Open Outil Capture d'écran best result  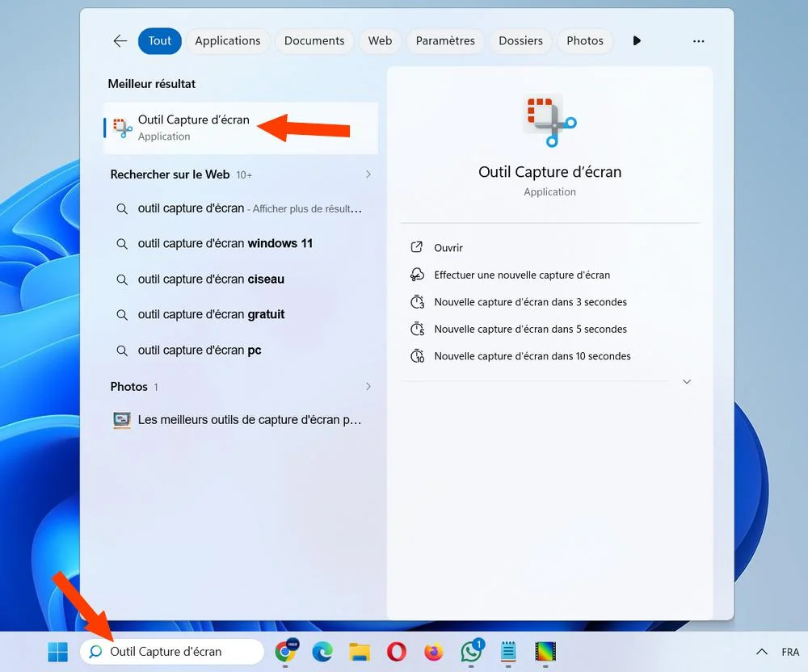click(241, 128)
